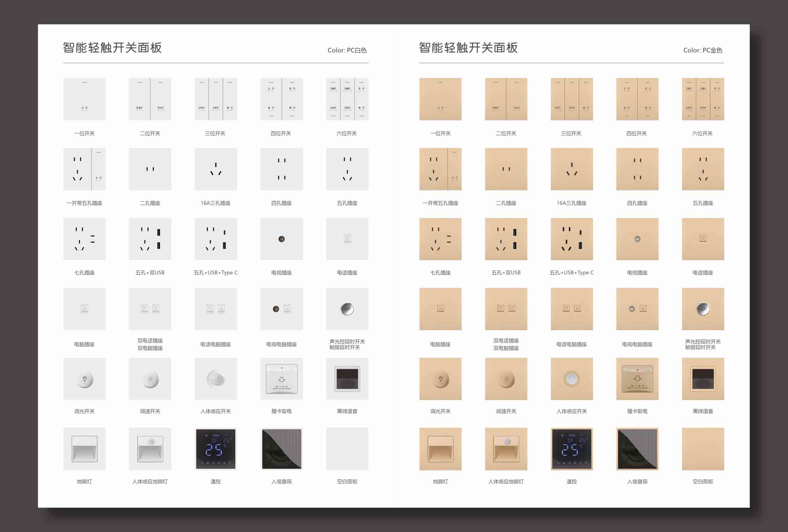Select the gold 空白面板 color swatch

coord(703,449)
